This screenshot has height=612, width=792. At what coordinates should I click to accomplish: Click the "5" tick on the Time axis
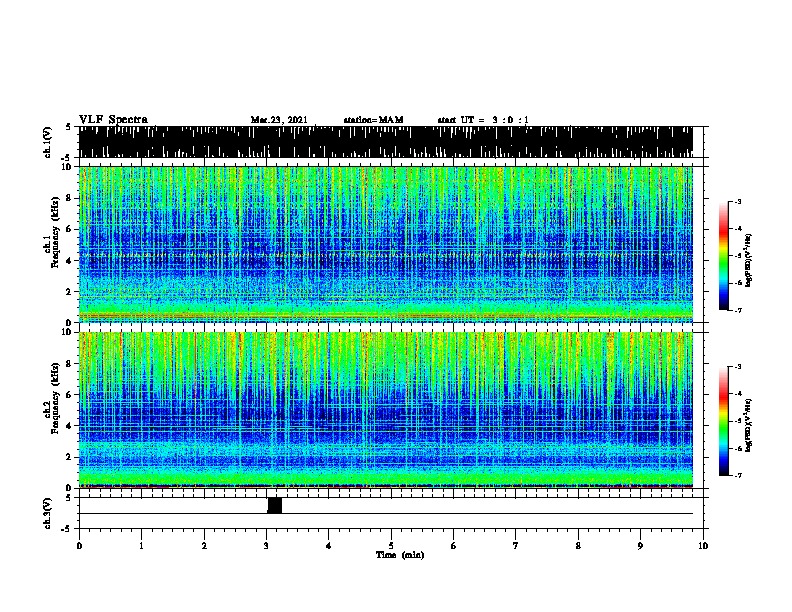click(391, 546)
